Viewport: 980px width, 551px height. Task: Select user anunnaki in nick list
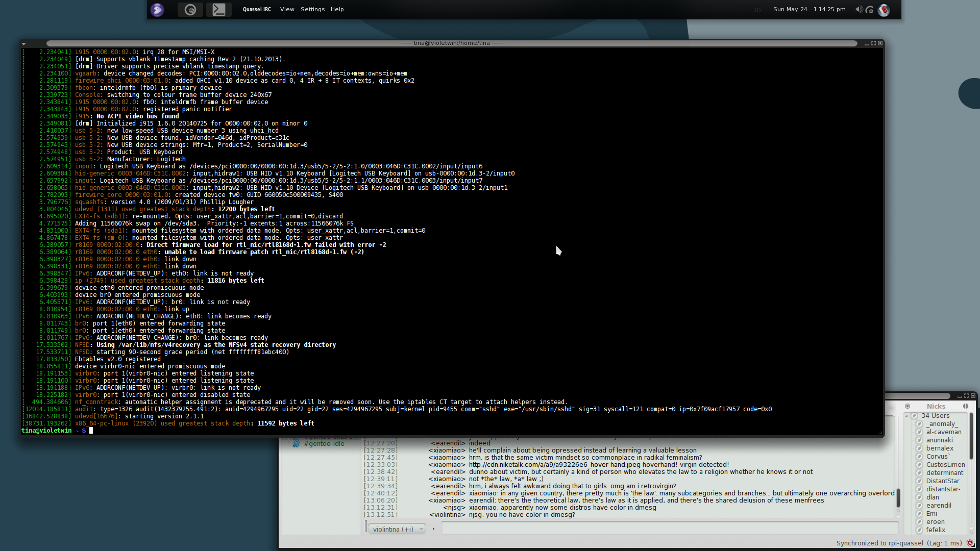point(940,440)
